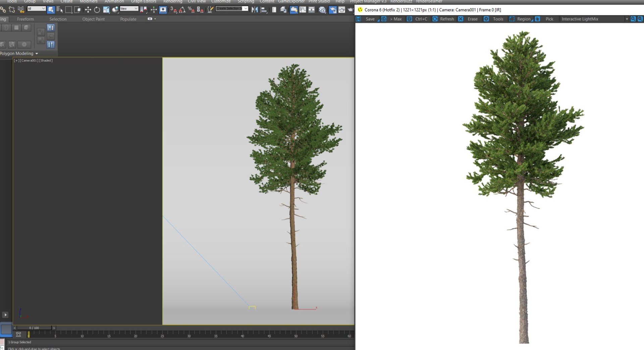Toggle Spinner Snap on toolbar
Image resolution: width=644 pixels, height=350 pixels.
point(200,9)
